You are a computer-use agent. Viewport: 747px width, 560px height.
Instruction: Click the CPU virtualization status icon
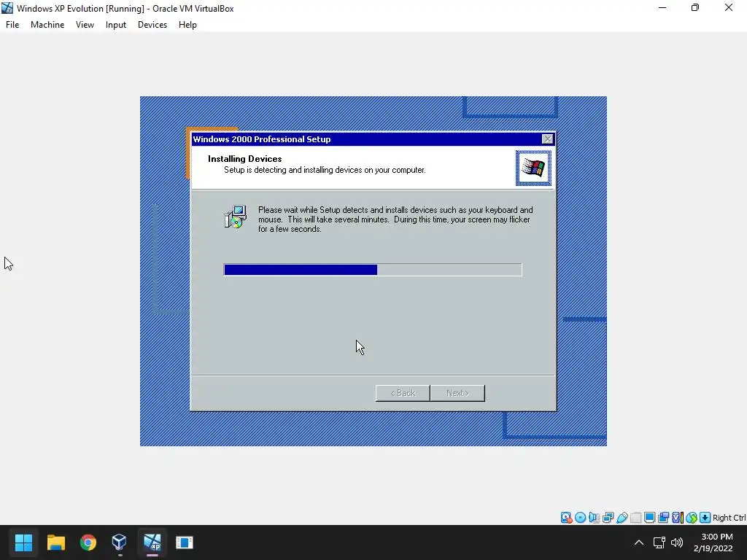tap(678, 518)
